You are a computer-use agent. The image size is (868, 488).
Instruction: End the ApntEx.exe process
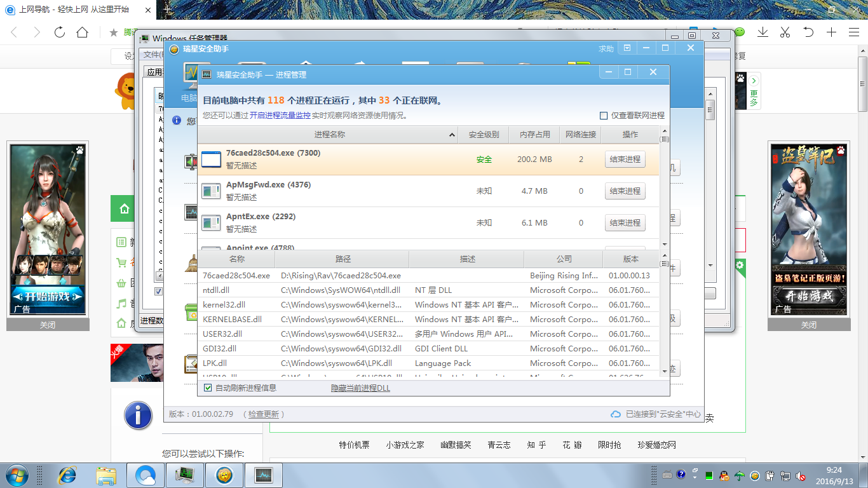tap(625, 223)
